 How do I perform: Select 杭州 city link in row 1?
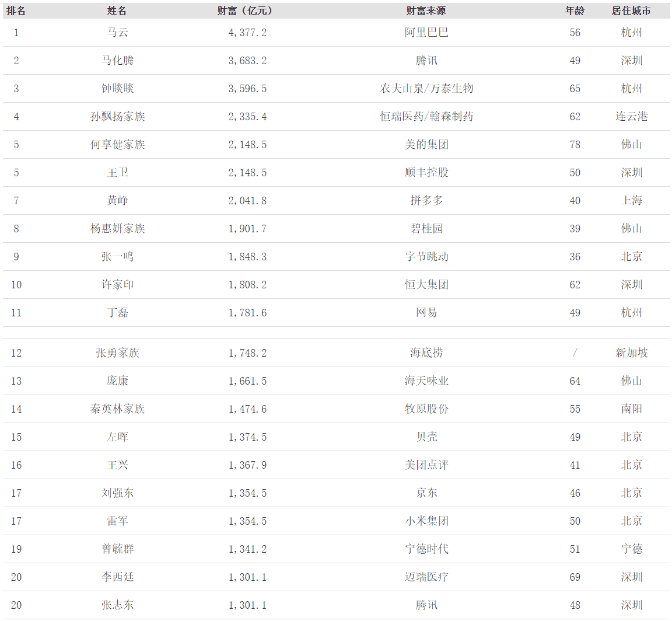(x=632, y=33)
